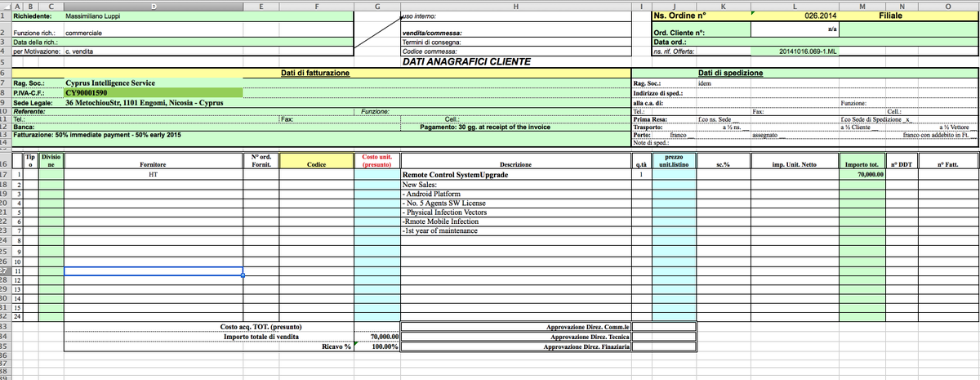This screenshot has height=380, width=980.
Task: Select '- No. 5 Agents SW License' cell
Action: pos(516,203)
